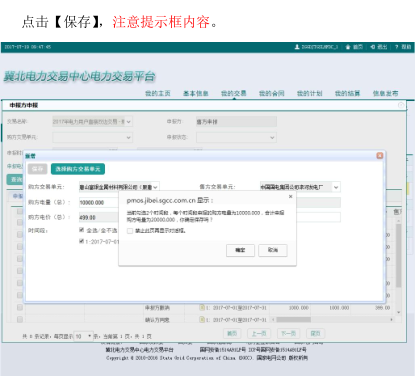Confirm the alert with the 确定 button
Image resolution: width=415 pixels, height=380 pixels.
tap(240, 250)
